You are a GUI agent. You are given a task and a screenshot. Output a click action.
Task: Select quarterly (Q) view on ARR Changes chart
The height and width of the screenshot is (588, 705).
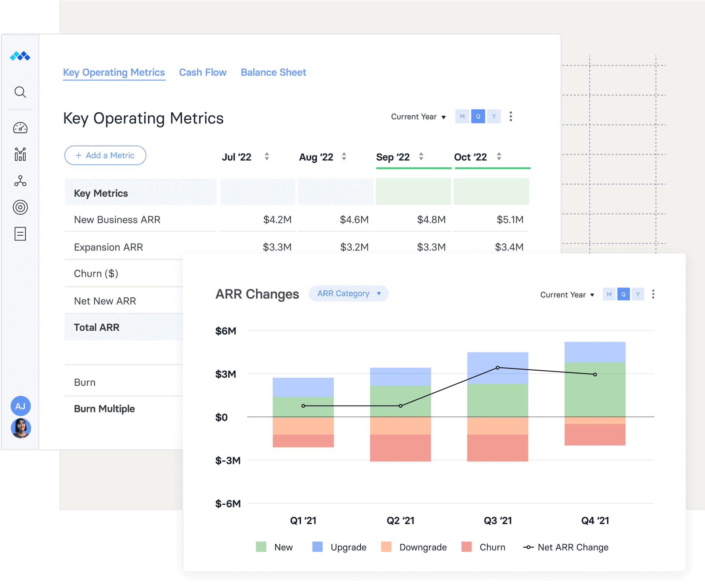coord(623,294)
